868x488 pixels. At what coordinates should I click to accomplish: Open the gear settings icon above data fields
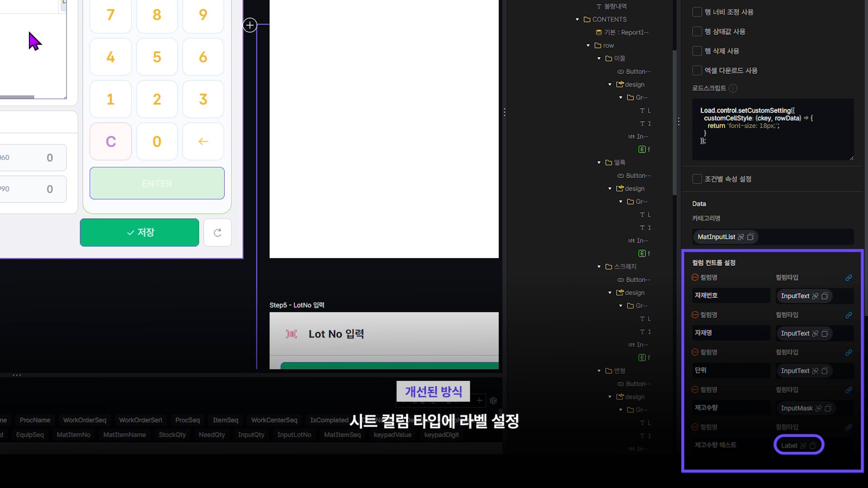[493, 401]
